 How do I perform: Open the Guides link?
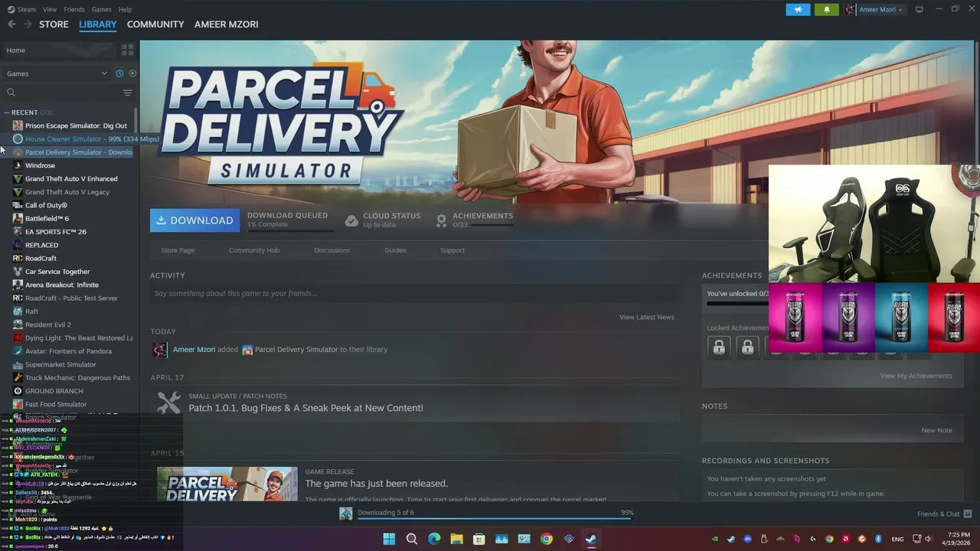click(x=395, y=250)
